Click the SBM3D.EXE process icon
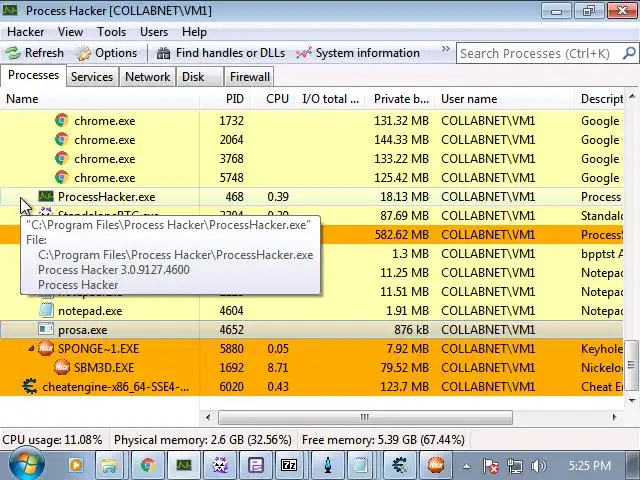Screen dimensions: 640x480 [x=62, y=367]
